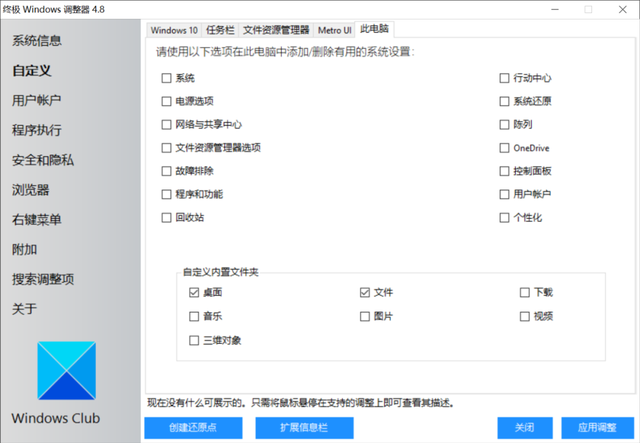Open 系统信息 in the sidebar

37,41
